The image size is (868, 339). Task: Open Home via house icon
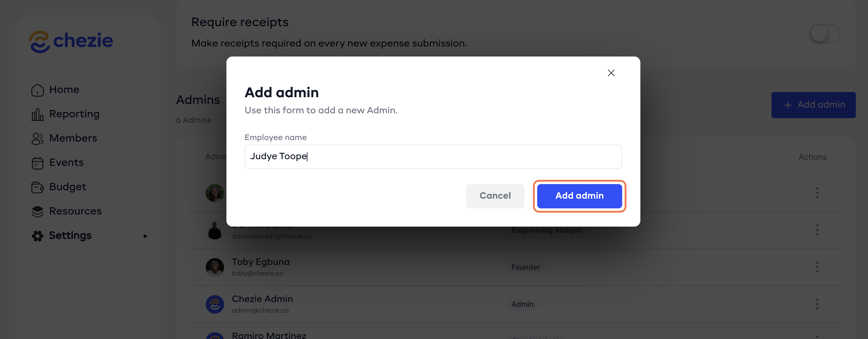coord(37,90)
